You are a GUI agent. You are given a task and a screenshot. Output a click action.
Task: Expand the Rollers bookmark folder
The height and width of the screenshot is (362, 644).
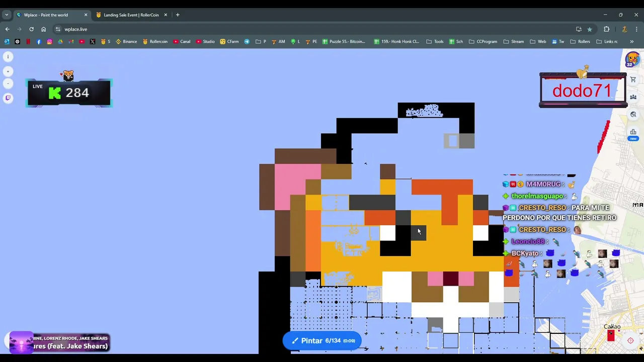coord(580,41)
